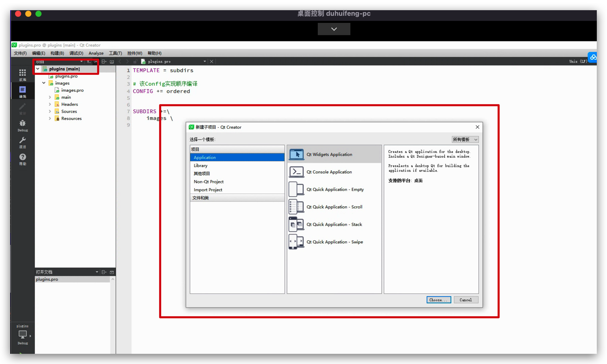The width and height of the screenshot is (607, 364).
Task: Select the Non-Qt Project category
Action: coord(237,182)
